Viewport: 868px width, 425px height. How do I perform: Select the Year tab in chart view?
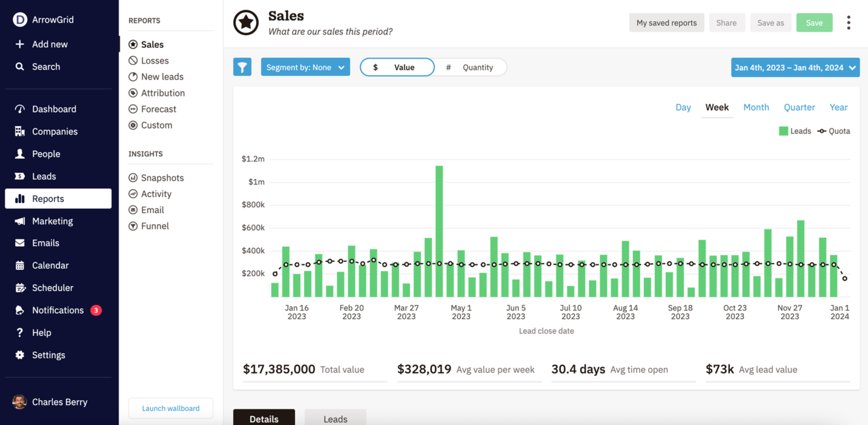839,107
